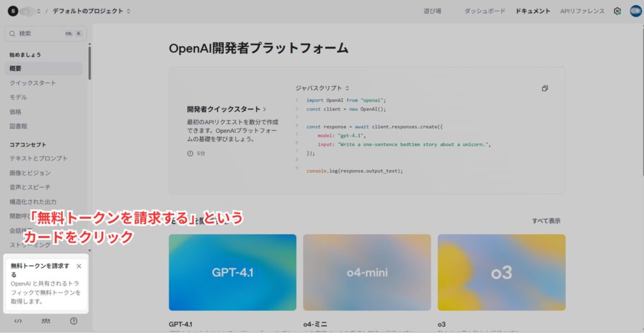Open the user profile avatar
This screenshot has height=333, width=644.
(x=635, y=11)
